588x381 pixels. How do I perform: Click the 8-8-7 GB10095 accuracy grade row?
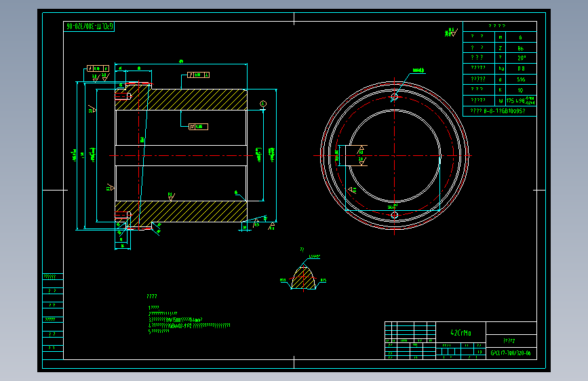(x=500, y=111)
